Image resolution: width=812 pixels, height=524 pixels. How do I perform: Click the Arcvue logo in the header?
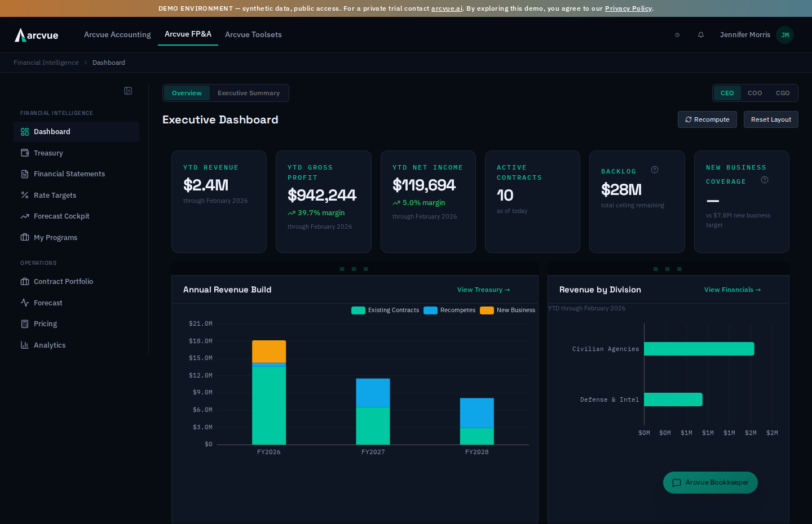[37, 35]
